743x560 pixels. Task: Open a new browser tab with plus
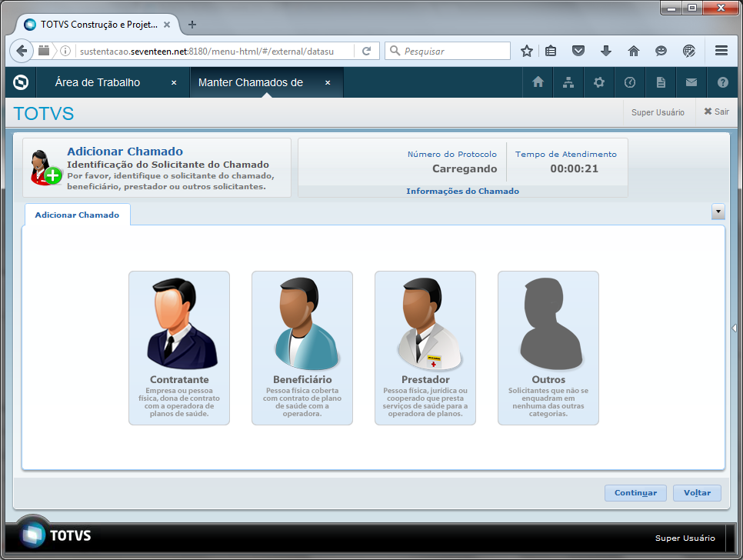pyautogui.click(x=192, y=25)
